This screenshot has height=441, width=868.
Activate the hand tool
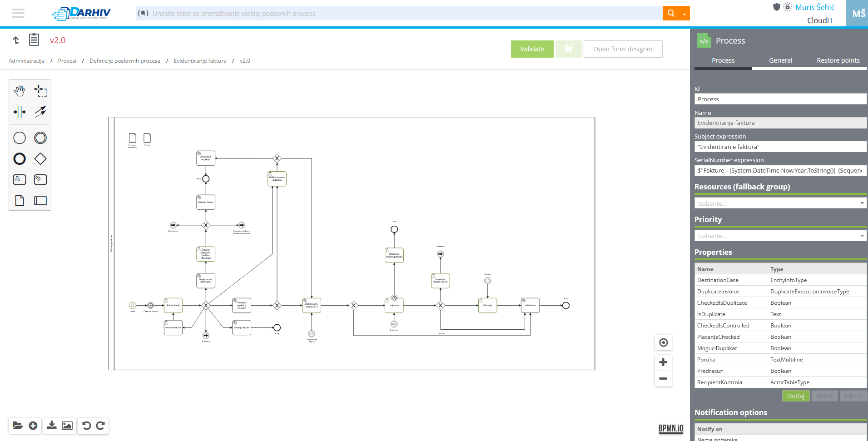20,91
